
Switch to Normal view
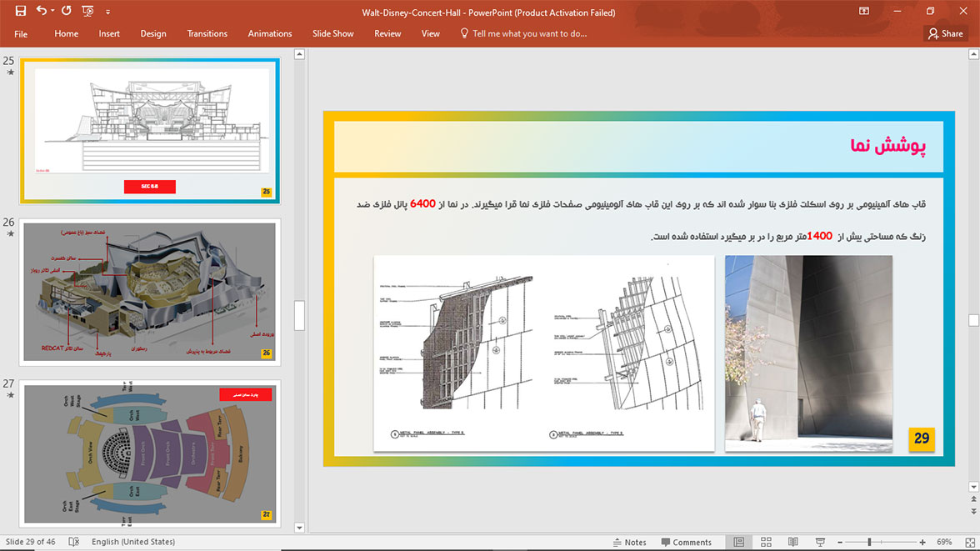click(738, 542)
